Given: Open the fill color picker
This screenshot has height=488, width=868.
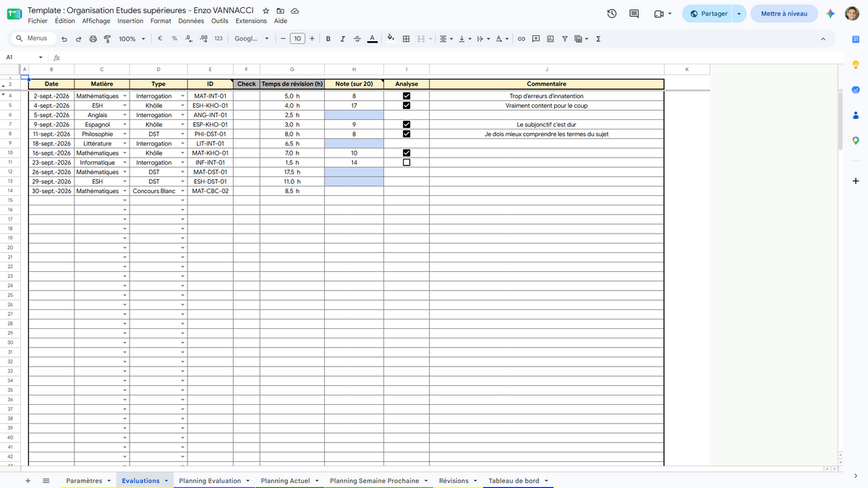Looking at the screenshot, I should [391, 39].
